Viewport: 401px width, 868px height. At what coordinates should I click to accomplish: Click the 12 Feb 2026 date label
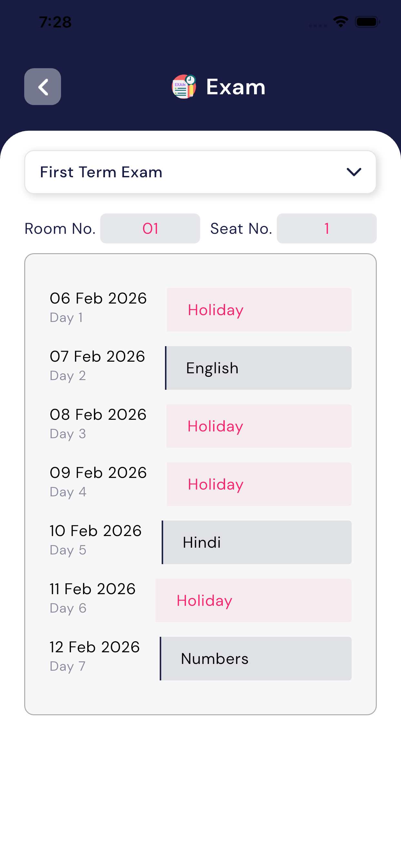95,647
